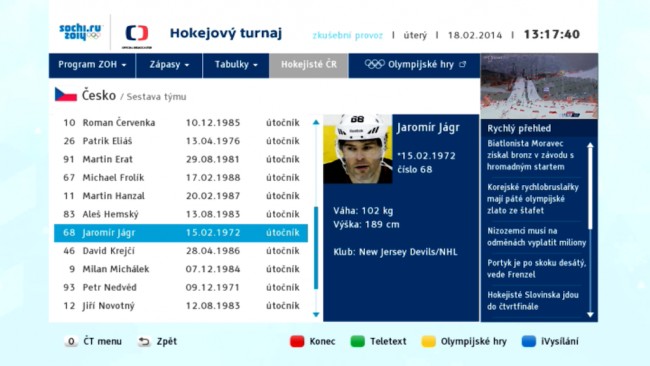Open the Olympijské hry external tab
650x366 pixels.
[415, 65]
